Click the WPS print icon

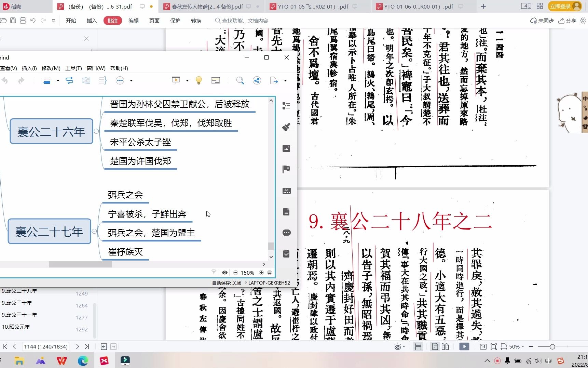pos(23,21)
